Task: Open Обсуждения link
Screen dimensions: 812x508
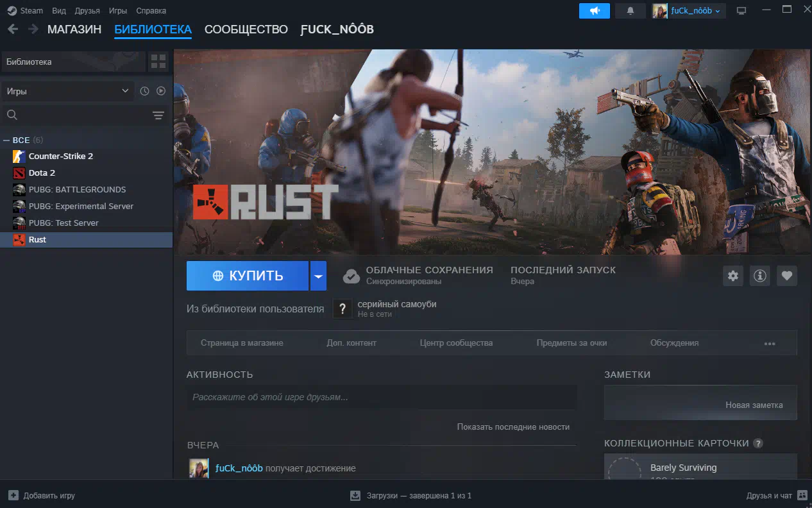Action: click(675, 343)
